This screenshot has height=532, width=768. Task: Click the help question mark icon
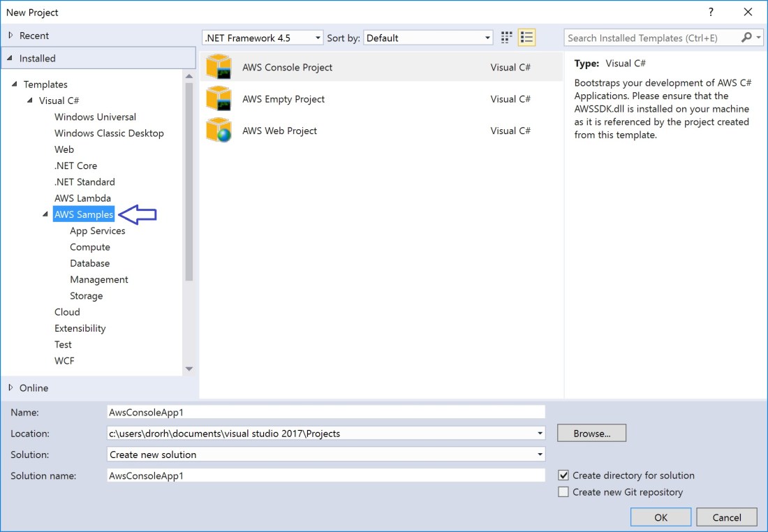coord(711,12)
